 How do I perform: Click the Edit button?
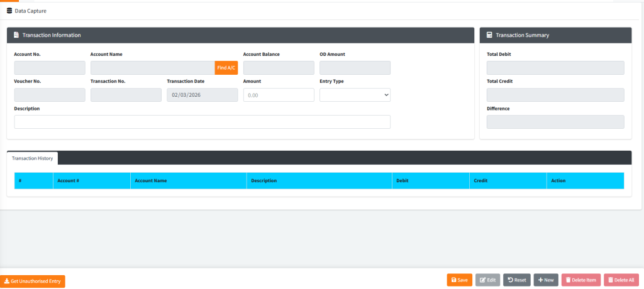click(487, 280)
